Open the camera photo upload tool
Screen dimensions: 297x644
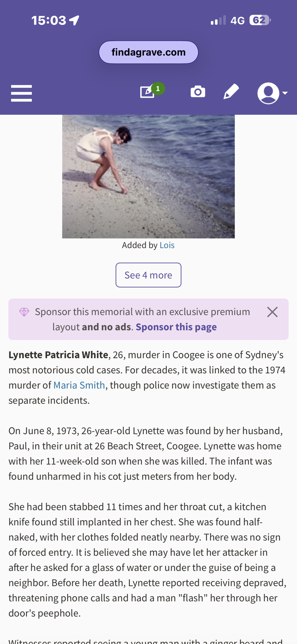pos(198,92)
